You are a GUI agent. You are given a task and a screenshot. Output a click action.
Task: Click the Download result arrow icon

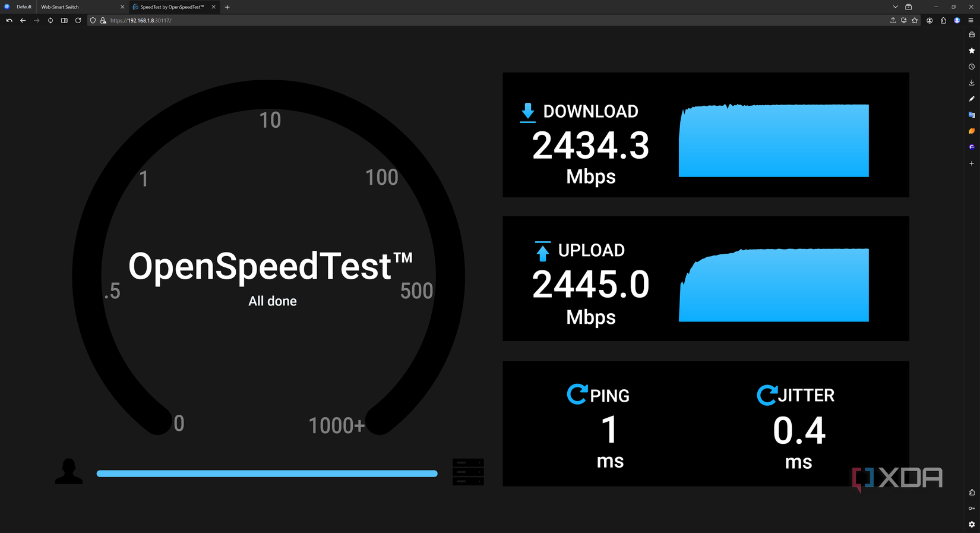(x=527, y=111)
